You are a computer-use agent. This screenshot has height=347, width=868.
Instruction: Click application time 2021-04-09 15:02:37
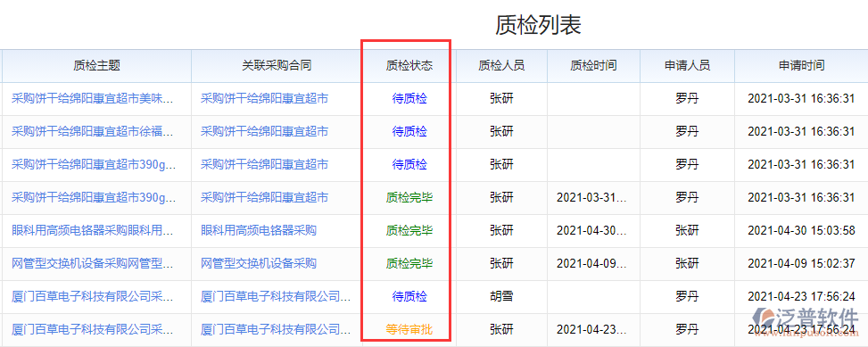tap(801, 263)
